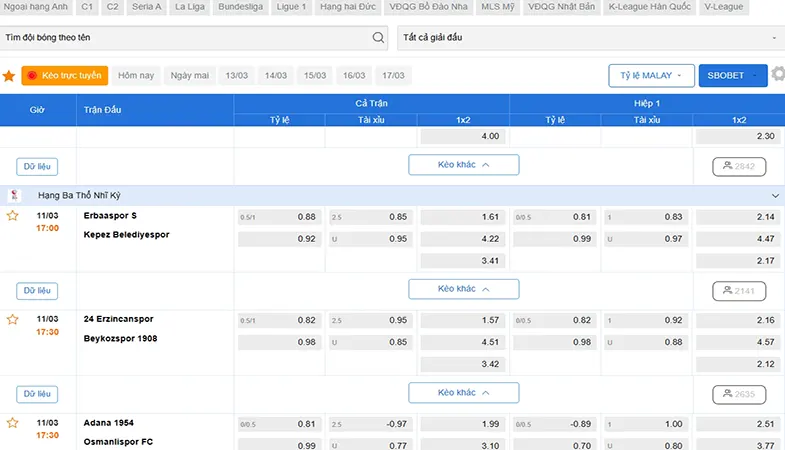Open Dữ liệu under Erbaaspor S match
This screenshot has width=785, height=450.
coord(37,291)
